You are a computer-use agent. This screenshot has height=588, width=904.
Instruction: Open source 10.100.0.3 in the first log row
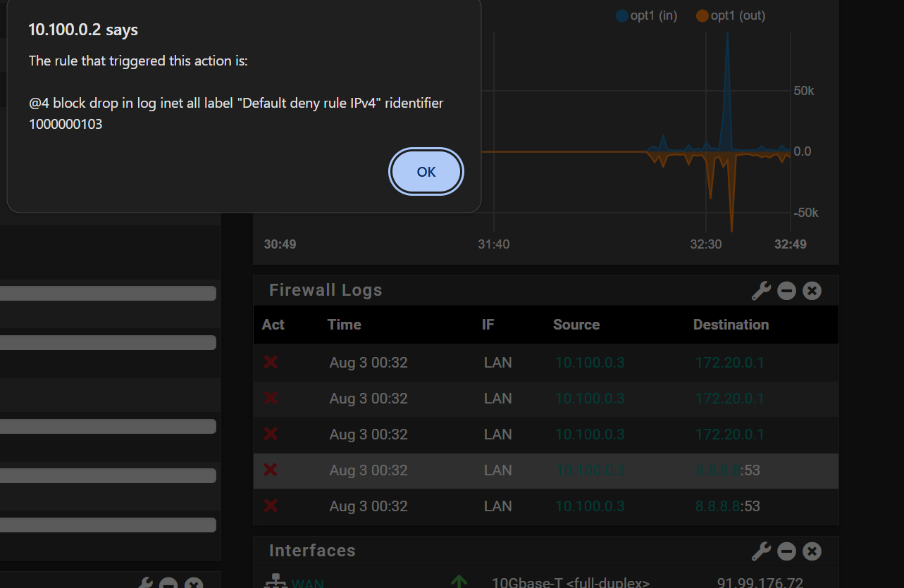pyautogui.click(x=590, y=363)
